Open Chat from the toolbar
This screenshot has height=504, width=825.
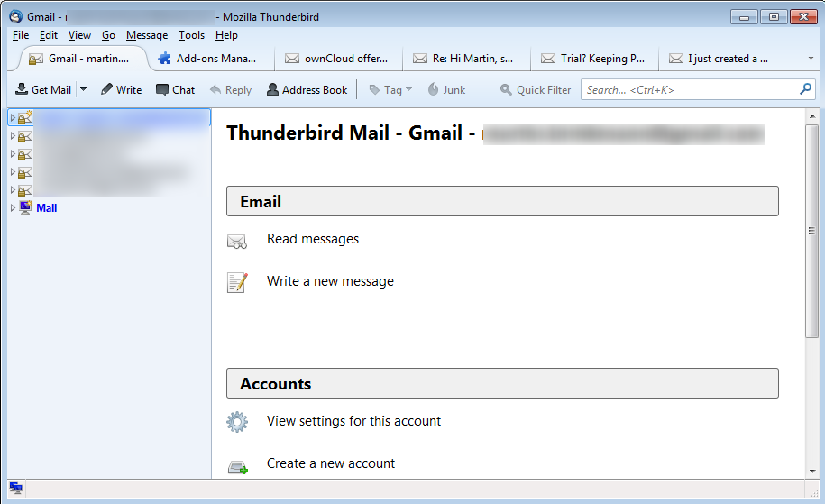coord(175,89)
